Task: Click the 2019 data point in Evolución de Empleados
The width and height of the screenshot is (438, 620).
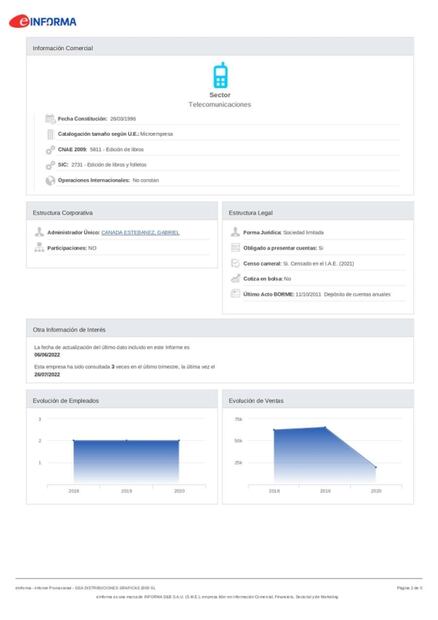Action: coord(126,441)
